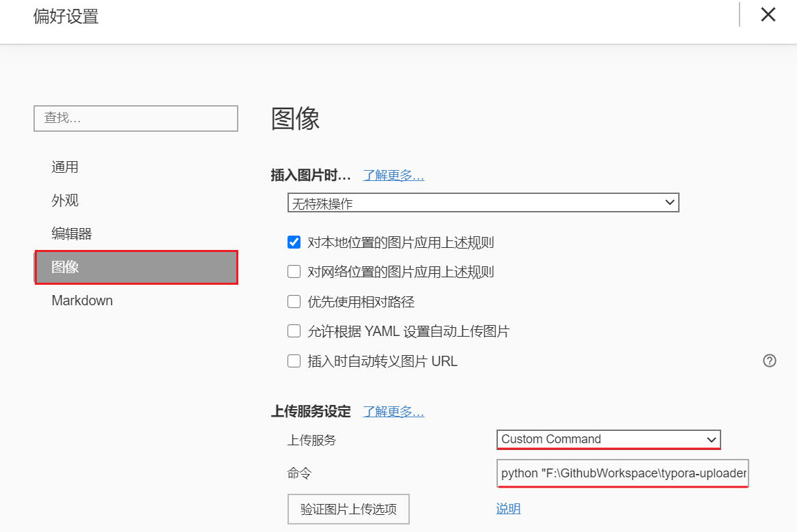The width and height of the screenshot is (797, 532).
Task: Open the help question mark icon
Action: coord(770,361)
